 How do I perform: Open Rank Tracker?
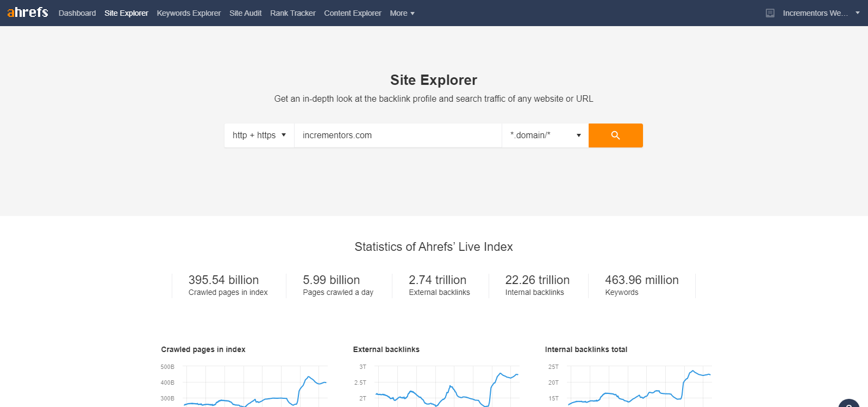[x=292, y=13]
